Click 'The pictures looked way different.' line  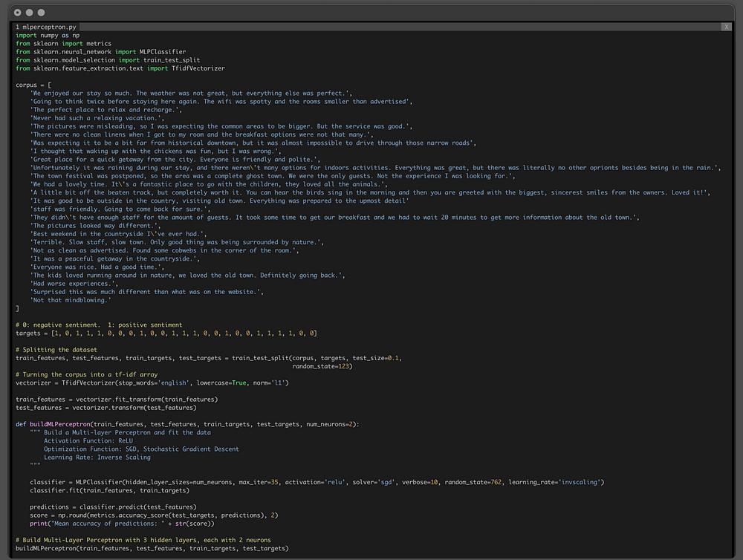pos(95,226)
